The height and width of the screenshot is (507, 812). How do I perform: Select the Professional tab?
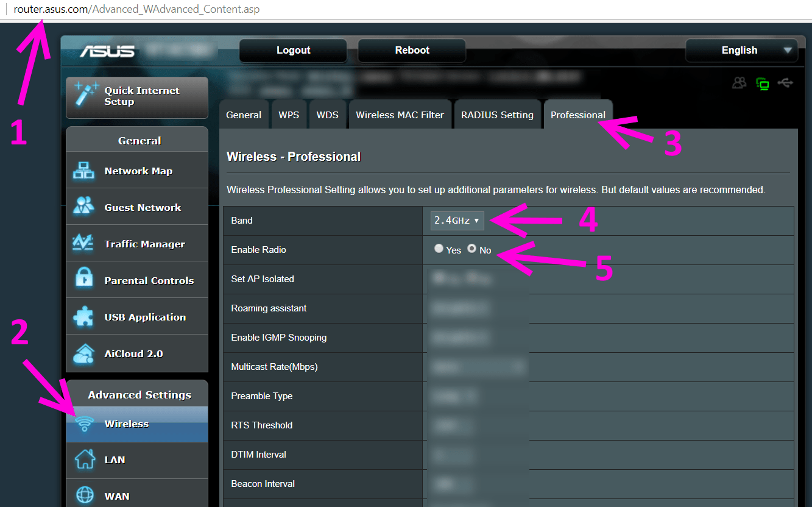click(x=578, y=115)
